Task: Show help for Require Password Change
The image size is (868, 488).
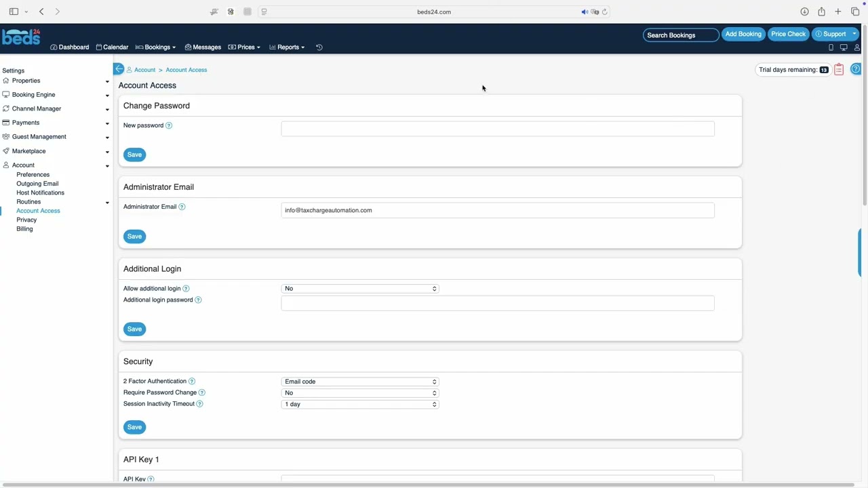Action: 202,392
